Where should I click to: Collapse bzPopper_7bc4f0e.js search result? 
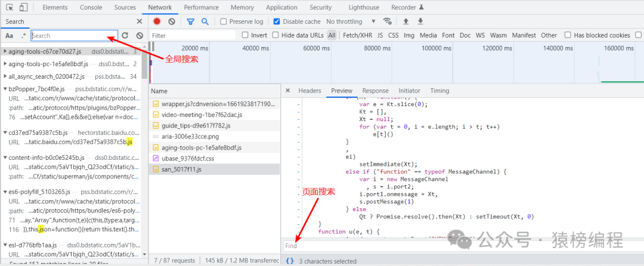5,89
